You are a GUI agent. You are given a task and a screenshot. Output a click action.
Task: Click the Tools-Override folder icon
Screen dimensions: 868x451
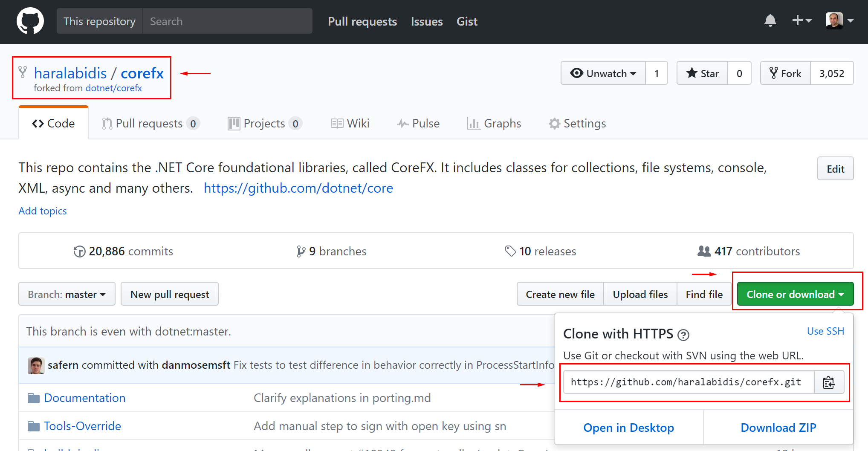[x=34, y=426]
